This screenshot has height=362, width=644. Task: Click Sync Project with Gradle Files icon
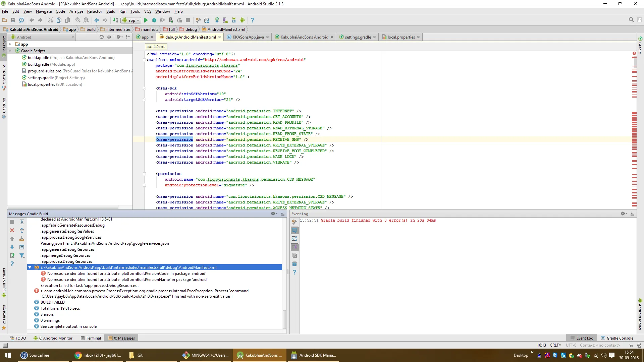pyautogui.click(x=217, y=20)
